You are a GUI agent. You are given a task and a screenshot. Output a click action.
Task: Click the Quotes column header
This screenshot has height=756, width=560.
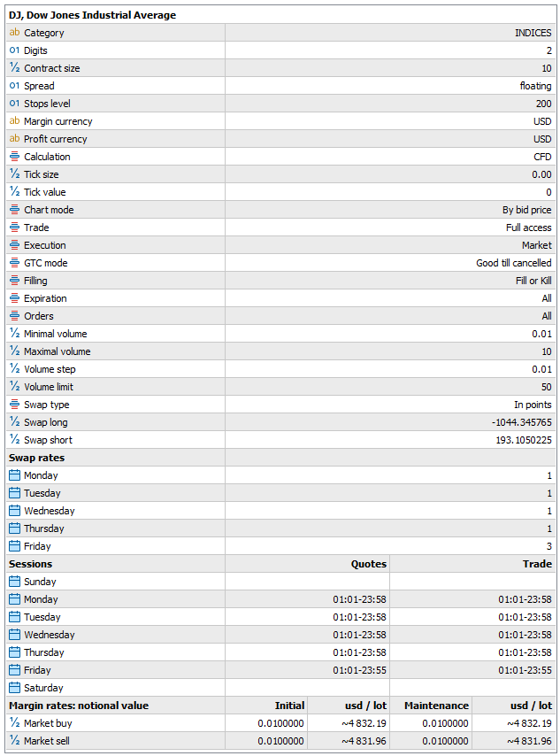(368, 564)
